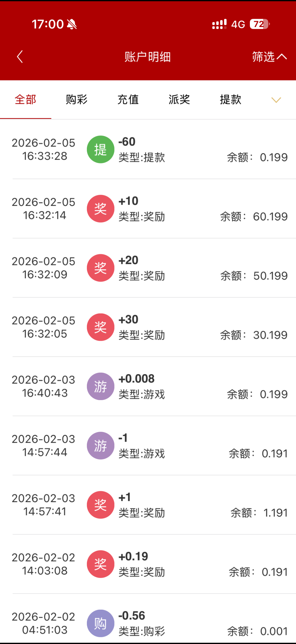Tap the 账户明细 page title
The image size is (296, 644).
pyautogui.click(x=147, y=57)
